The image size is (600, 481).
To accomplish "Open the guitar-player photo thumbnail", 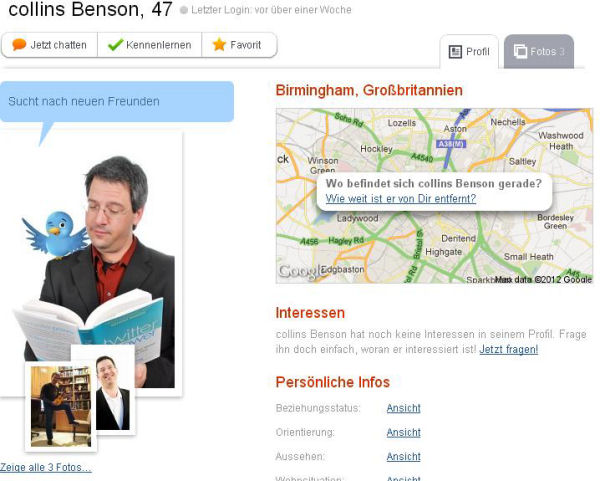I will point(61,406).
